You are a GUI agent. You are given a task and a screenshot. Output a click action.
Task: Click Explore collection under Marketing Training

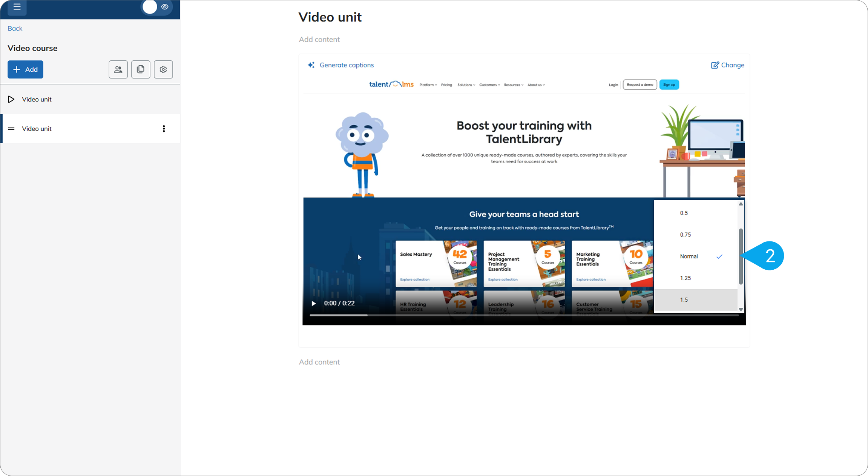pyautogui.click(x=591, y=279)
